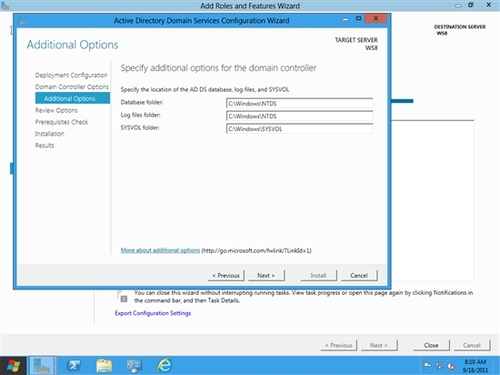Image resolution: width=500 pixels, height=375 pixels.
Task: Open Internet Explorer from taskbar
Action: point(165,366)
